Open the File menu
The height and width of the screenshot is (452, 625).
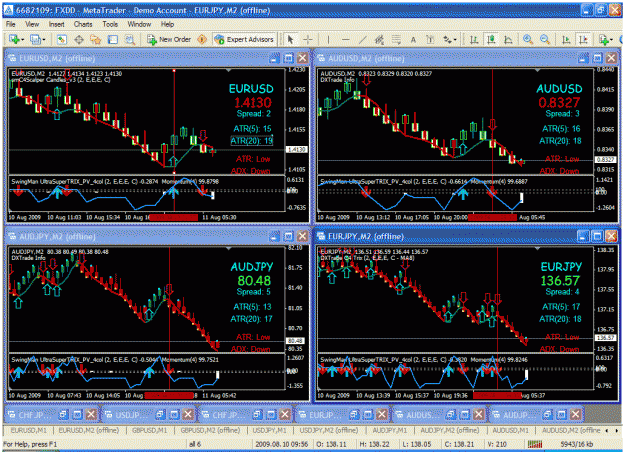point(11,24)
